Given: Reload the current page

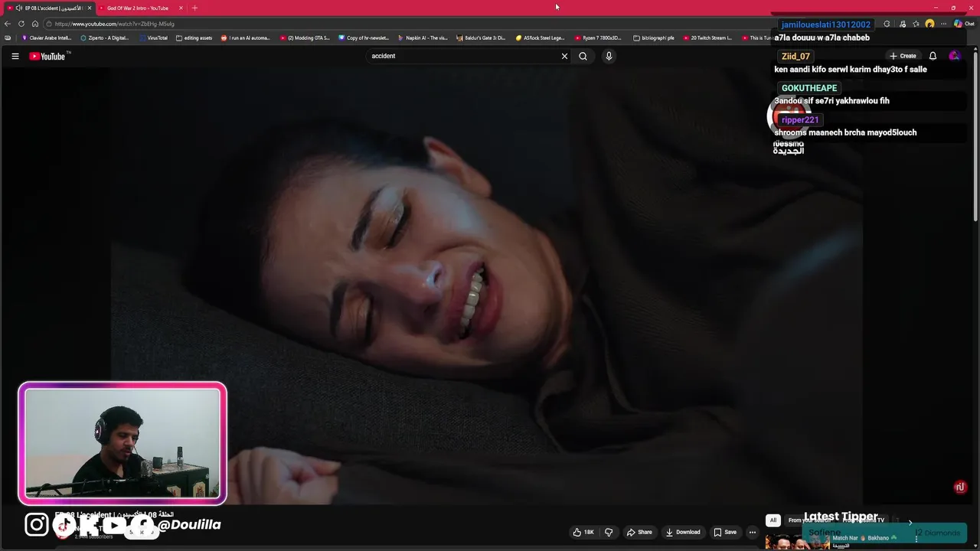Looking at the screenshot, I should point(21,24).
